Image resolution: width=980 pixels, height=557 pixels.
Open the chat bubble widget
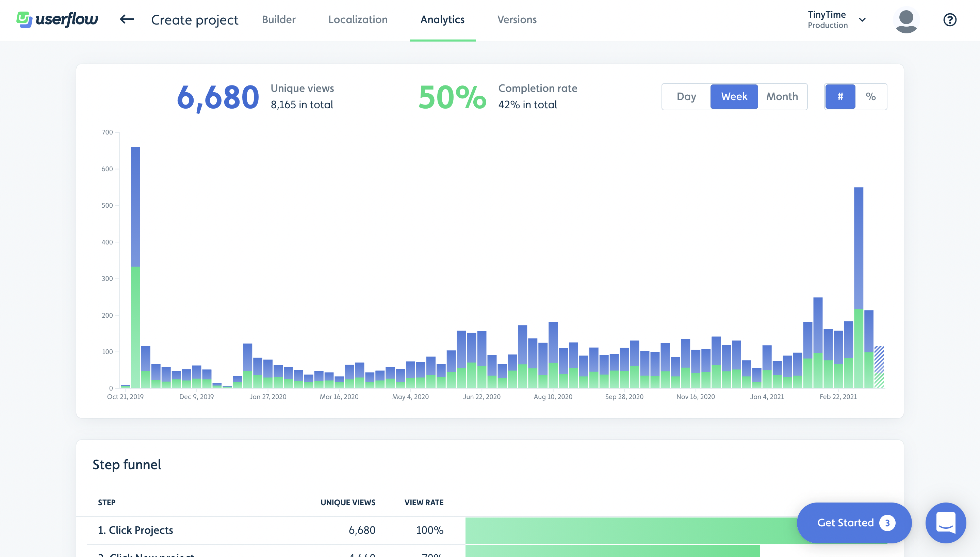coord(945,523)
